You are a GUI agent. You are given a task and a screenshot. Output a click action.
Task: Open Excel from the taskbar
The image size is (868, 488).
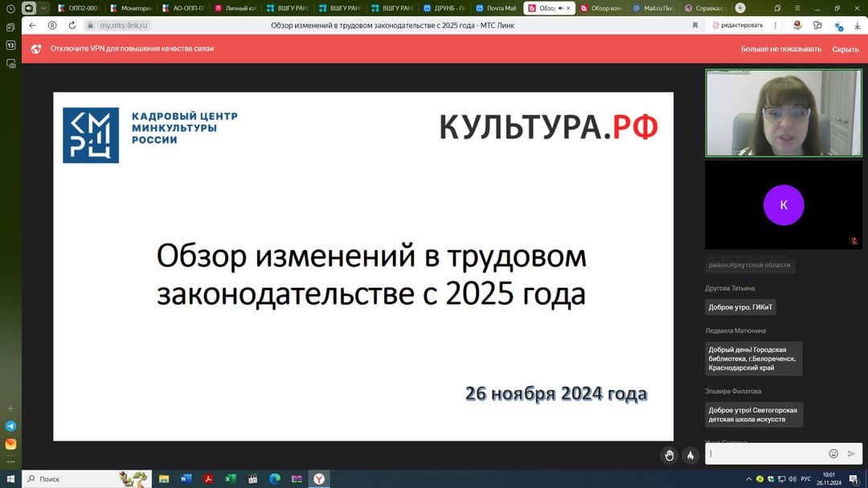[x=231, y=479]
